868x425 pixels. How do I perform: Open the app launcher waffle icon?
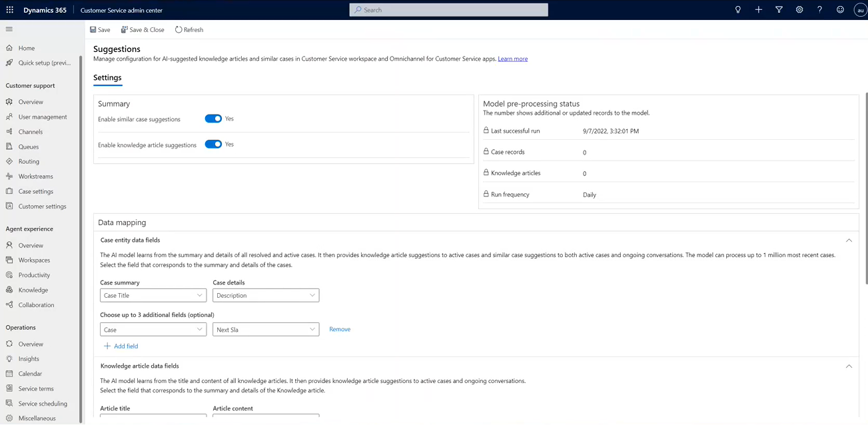click(9, 9)
